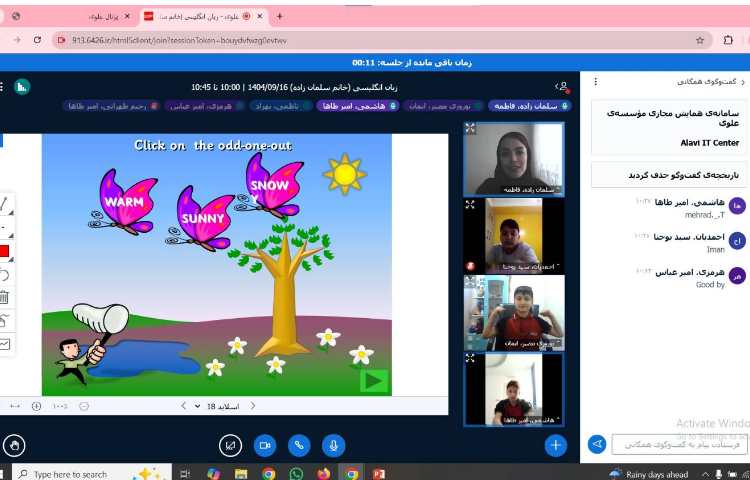The height and width of the screenshot is (480, 750).
Task: Open File Explorer from the taskbar
Action: 241,474
